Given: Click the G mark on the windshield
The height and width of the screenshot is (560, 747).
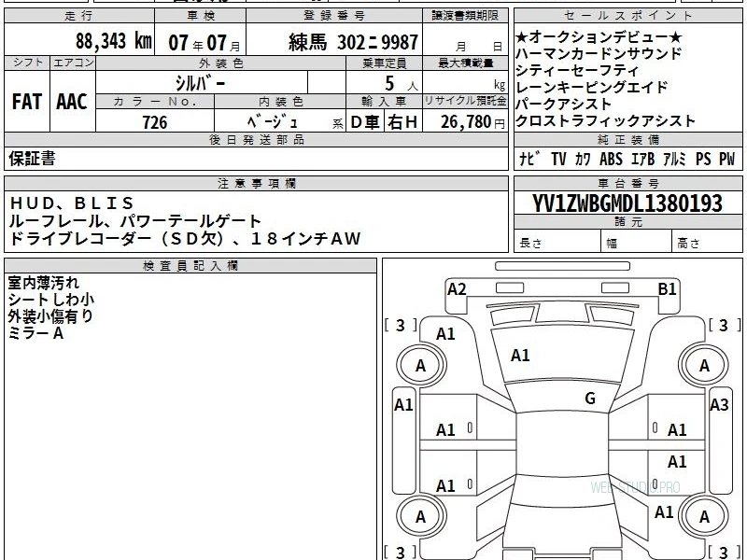Looking at the screenshot, I should [590, 399].
